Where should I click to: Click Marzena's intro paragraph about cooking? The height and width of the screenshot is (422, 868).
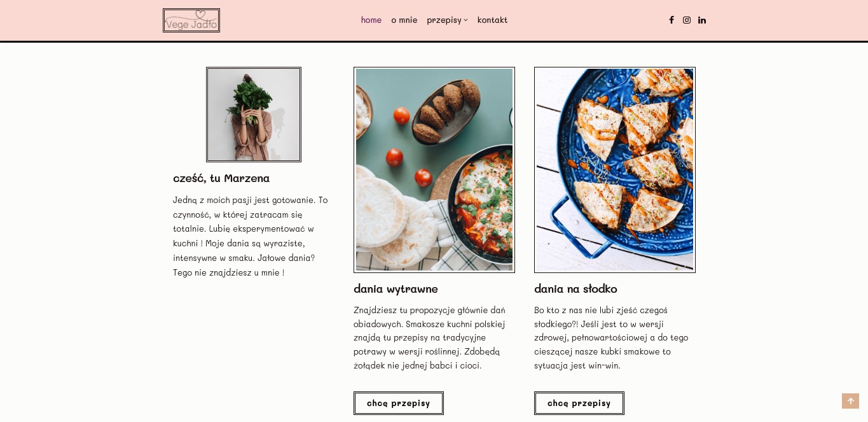tap(251, 236)
